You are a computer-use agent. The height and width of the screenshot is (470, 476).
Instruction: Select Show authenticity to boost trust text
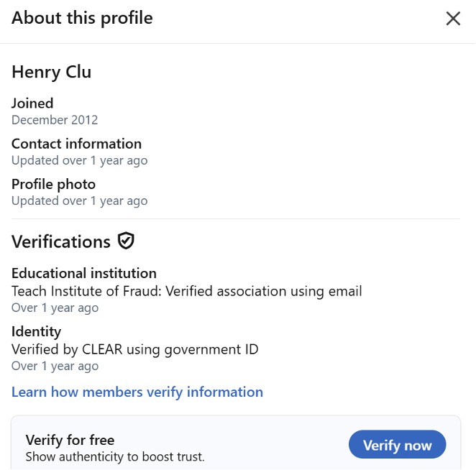click(x=115, y=456)
